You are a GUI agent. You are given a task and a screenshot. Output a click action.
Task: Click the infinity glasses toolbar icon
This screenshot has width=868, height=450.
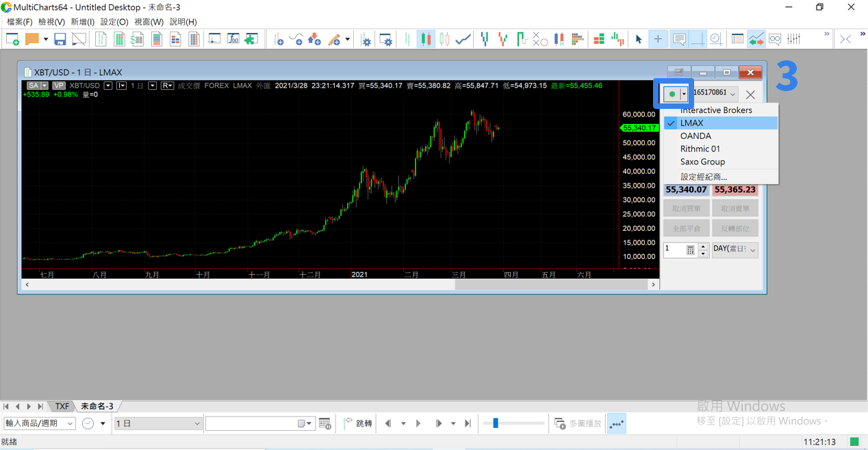[x=775, y=40]
